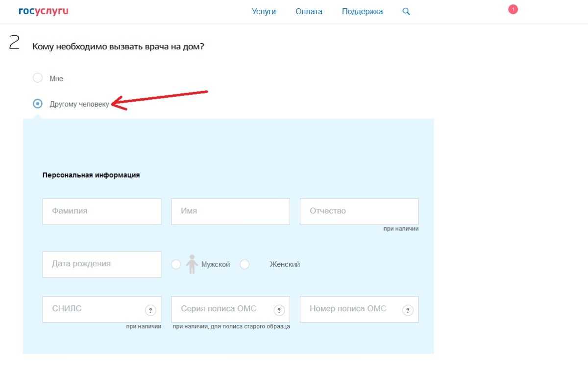Click the Фамилия input field
The width and height of the screenshot is (588, 368).
click(102, 211)
